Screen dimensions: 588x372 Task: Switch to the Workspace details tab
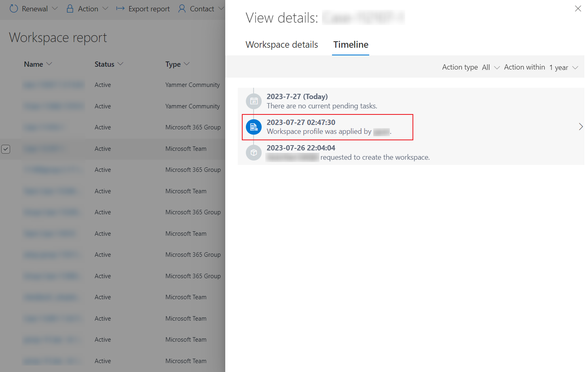[281, 44]
